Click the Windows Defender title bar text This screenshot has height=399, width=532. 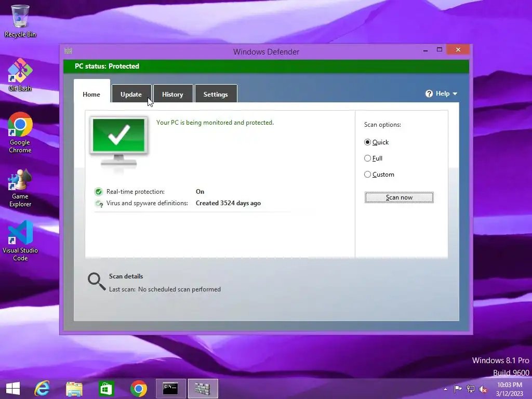pyautogui.click(x=267, y=52)
